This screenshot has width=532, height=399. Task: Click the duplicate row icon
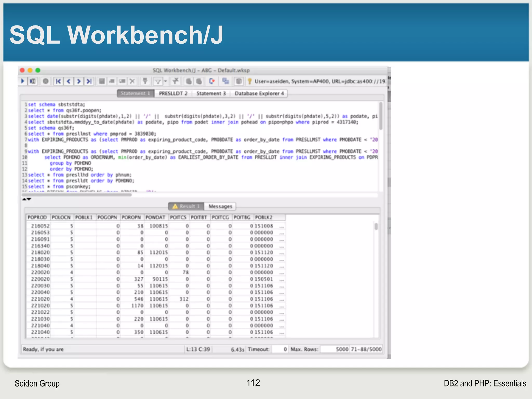point(122,81)
